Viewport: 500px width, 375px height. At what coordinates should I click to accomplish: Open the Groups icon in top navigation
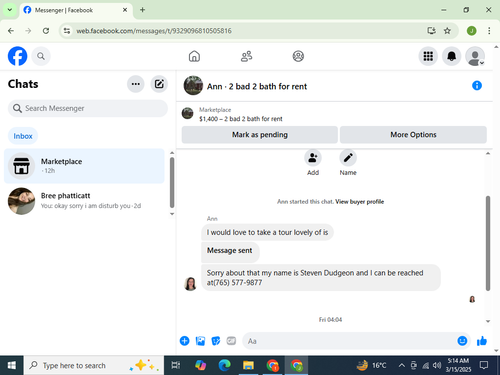click(x=298, y=56)
